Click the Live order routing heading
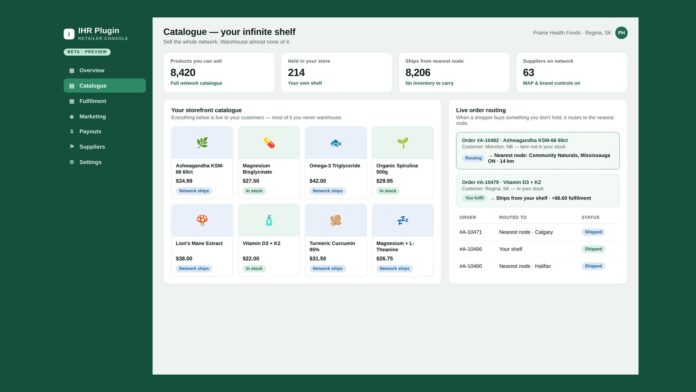This screenshot has width=696, height=392. 481,110
